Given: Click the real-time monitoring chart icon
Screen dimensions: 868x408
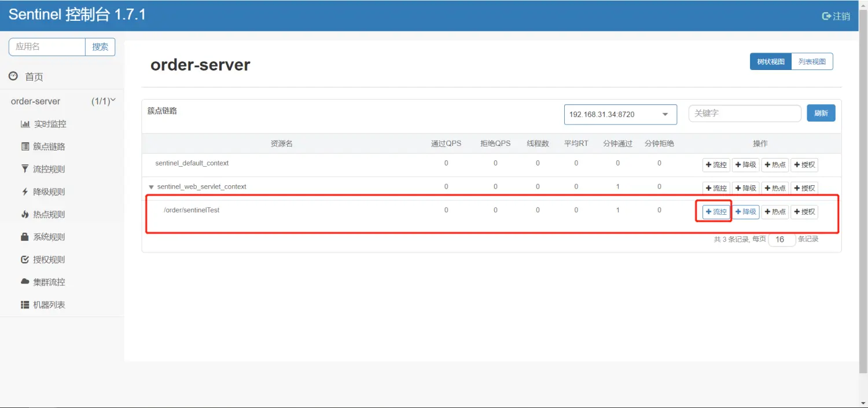Looking at the screenshot, I should coord(25,124).
